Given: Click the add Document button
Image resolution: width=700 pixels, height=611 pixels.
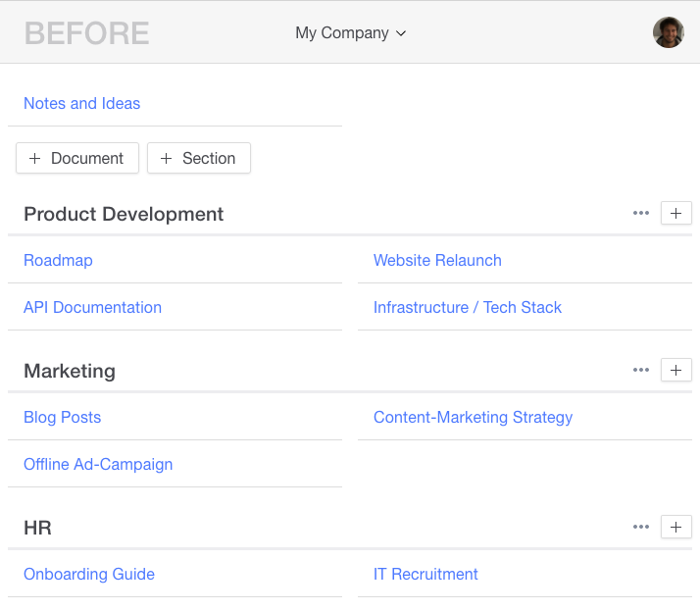Looking at the screenshot, I should pyautogui.click(x=77, y=158).
